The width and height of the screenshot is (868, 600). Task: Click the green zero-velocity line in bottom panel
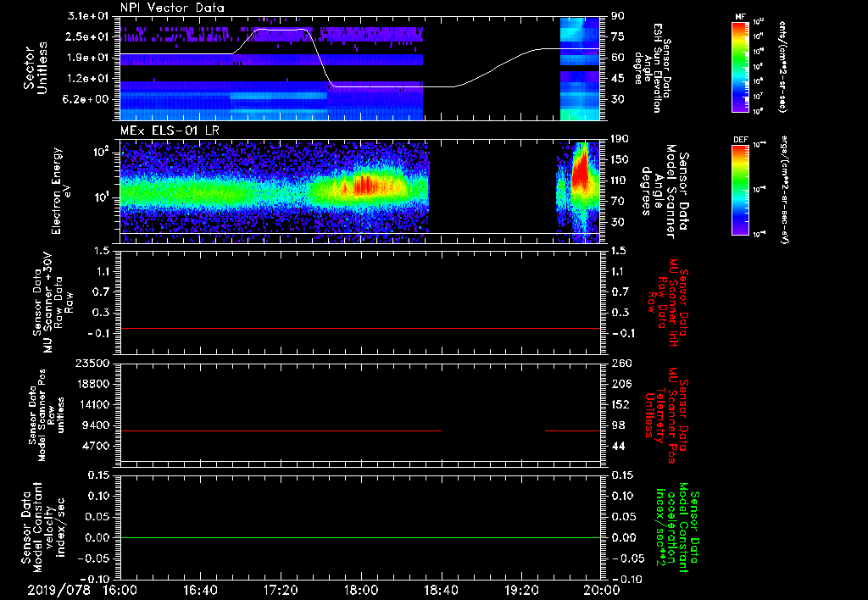click(x=360, y=537)
